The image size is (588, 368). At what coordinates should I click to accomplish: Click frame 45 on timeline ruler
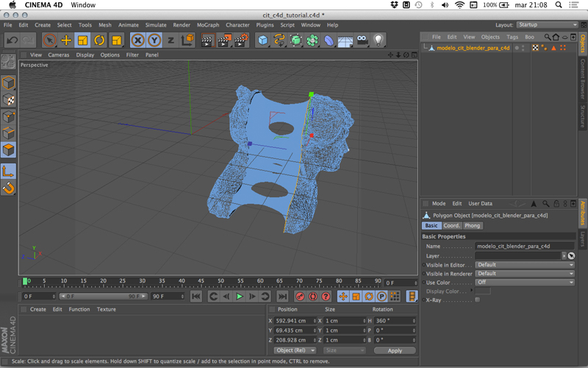tap(201, 282)
